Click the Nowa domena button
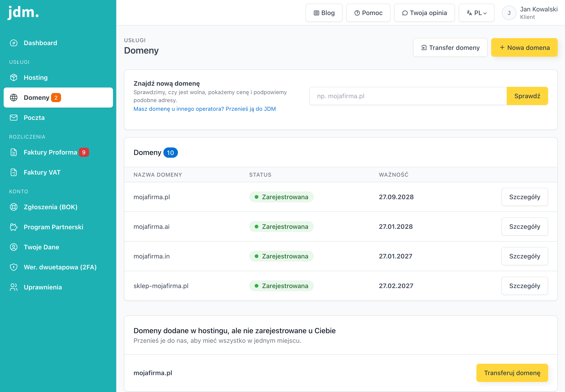This screenshot has width=565, height=392. coord(524,47)
